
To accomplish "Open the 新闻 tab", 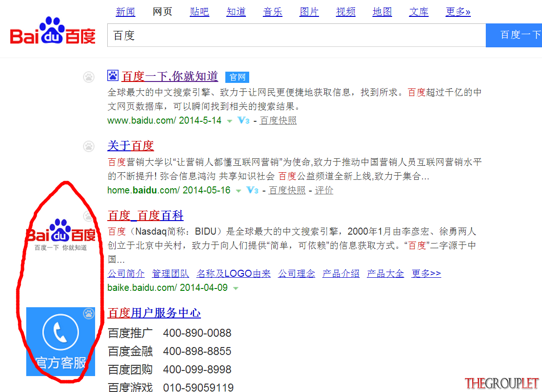I will (126, 12).
